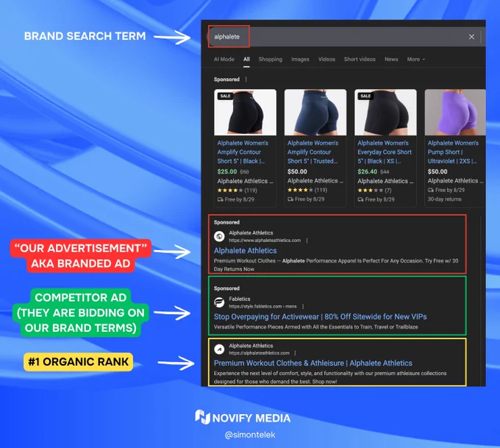Screen dimensions: 500x448
Task: Click the @simontelek handle
Action: [x=250, y=435]
